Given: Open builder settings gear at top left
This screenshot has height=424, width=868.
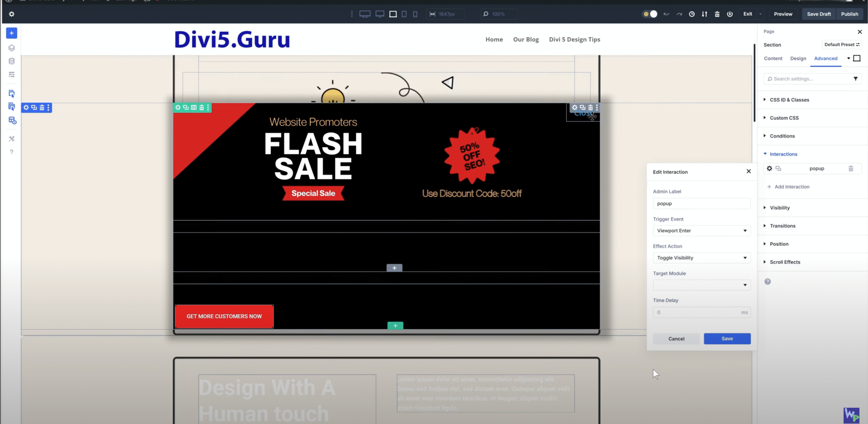Looking at the screenshot, I should click(x=12, y=14).
